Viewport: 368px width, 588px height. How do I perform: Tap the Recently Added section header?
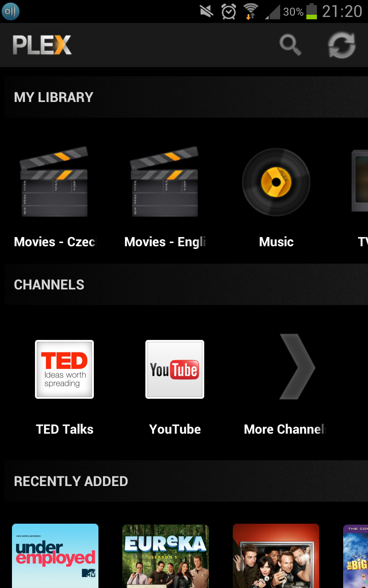click(186, 481)
